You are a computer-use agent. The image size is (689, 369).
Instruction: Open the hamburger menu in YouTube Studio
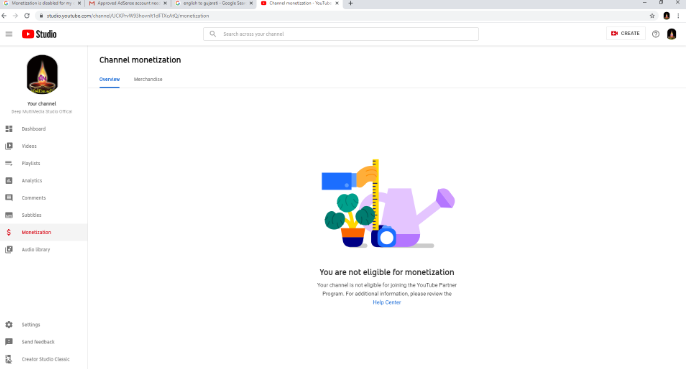(x=9, y=34)
